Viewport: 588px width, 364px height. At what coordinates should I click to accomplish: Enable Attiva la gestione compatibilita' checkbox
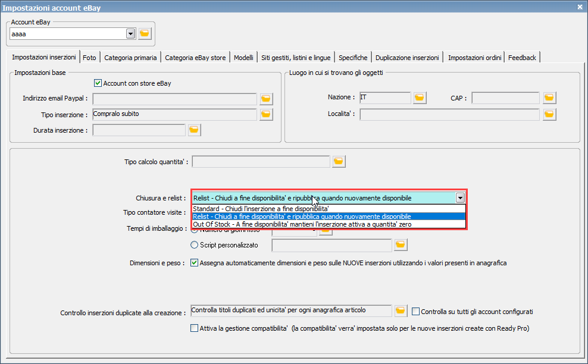[x=194, y=328]
